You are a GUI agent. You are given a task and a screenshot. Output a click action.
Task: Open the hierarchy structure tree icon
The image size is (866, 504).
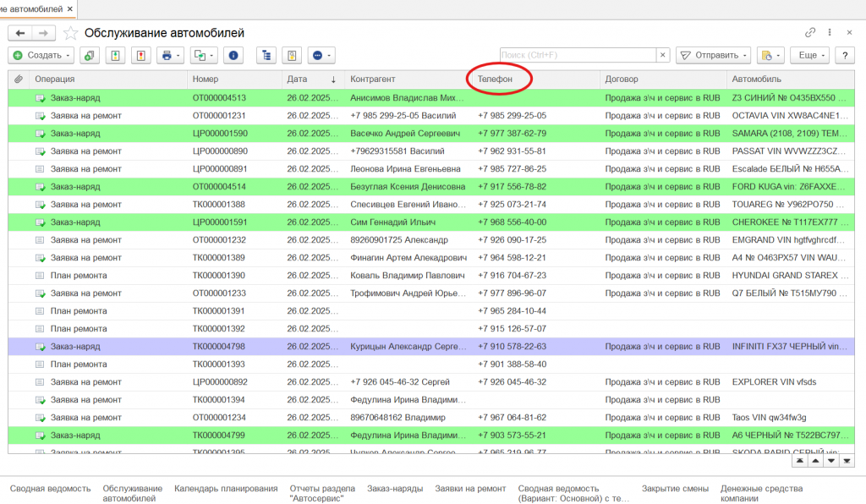267,55
